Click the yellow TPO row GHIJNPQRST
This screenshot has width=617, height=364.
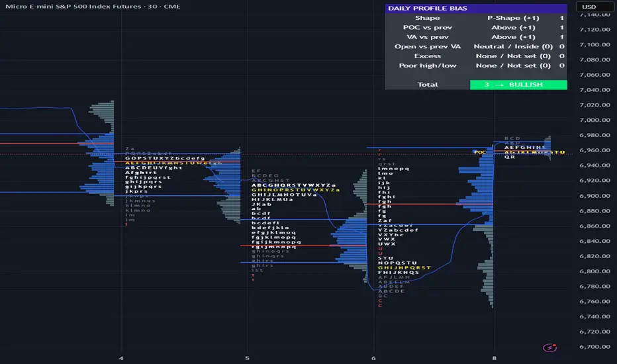pos(404,267)
